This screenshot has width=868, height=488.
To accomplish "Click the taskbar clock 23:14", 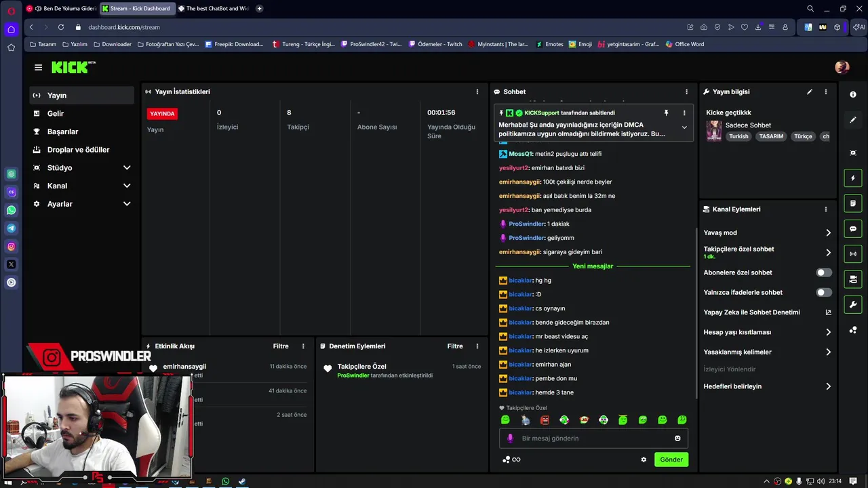I will tap(835, 482).
